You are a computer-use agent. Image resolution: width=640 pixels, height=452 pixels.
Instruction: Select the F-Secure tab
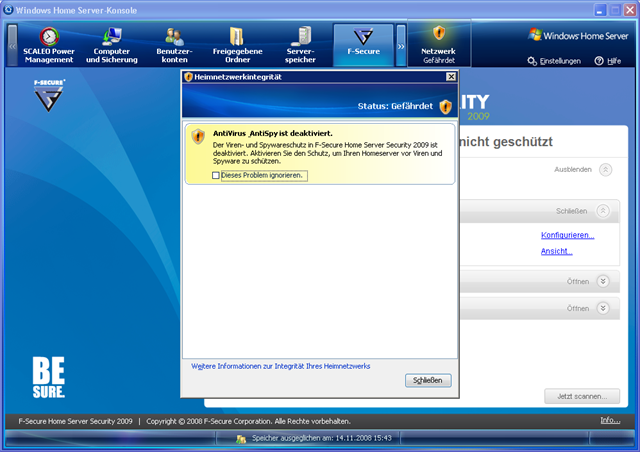point(363,45)
